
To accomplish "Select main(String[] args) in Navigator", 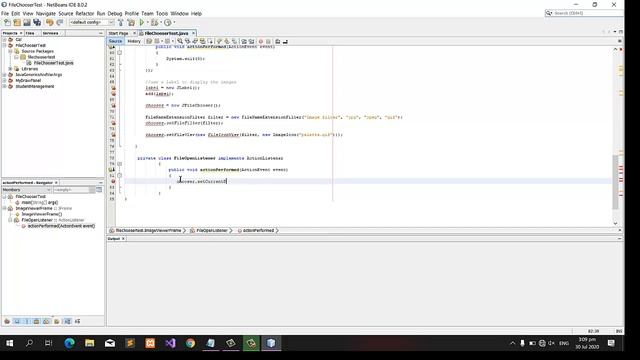I will point(39,202).
